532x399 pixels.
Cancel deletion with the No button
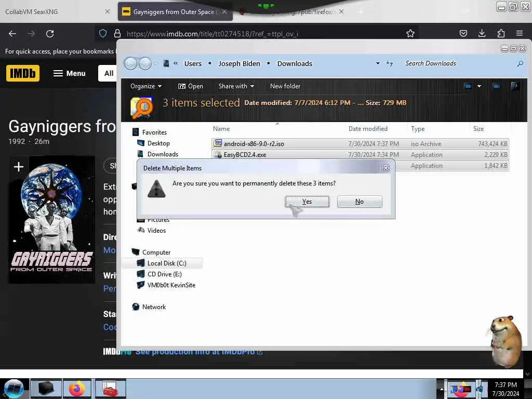(x=360, y=202)
